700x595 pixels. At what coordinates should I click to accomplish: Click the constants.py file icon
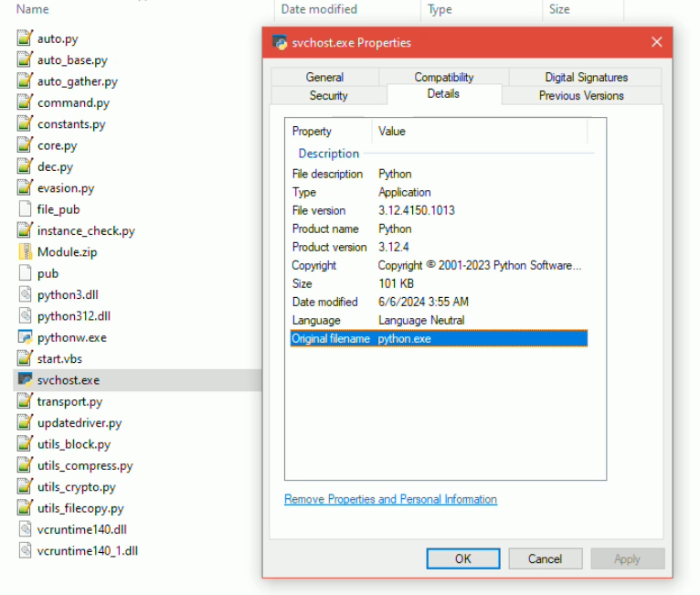coord(25,123)
